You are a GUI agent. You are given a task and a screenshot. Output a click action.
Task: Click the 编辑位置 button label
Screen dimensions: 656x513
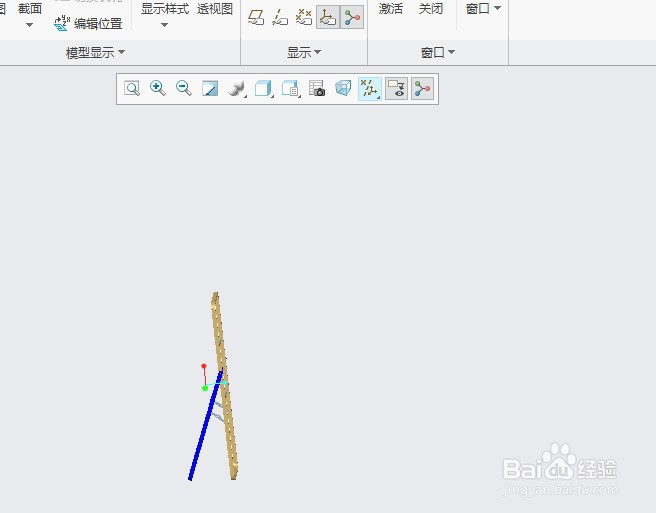(98, 24)
